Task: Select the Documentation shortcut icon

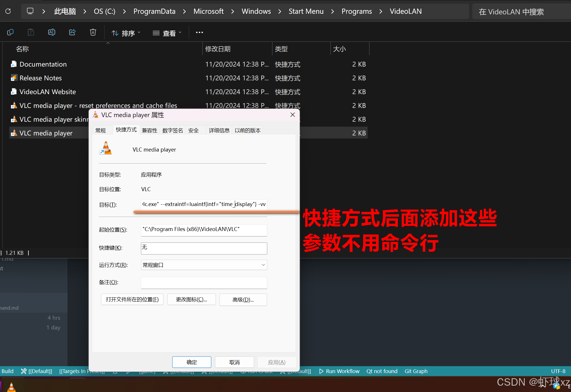Action: click(13, 64)
